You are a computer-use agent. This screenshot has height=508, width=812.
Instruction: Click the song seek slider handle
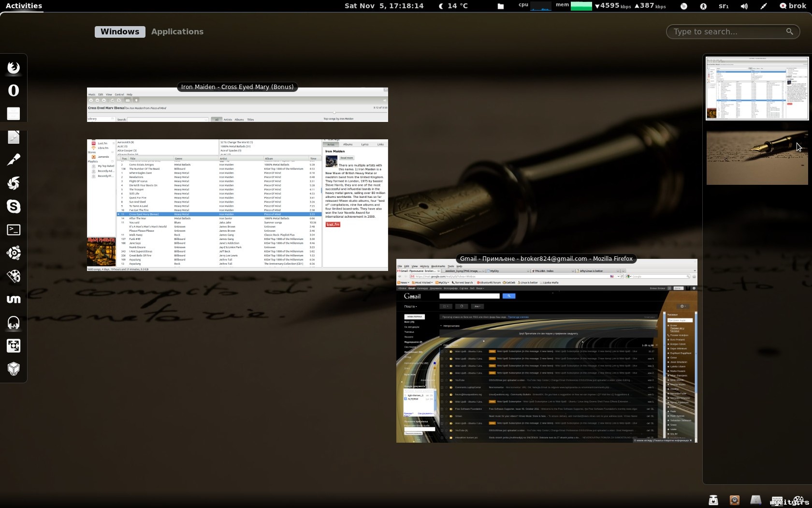click(333, 113)
